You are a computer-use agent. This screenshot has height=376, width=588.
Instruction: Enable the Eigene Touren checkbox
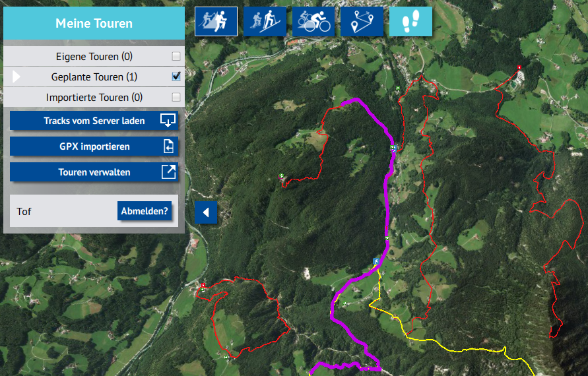click(x=176, y=56)
